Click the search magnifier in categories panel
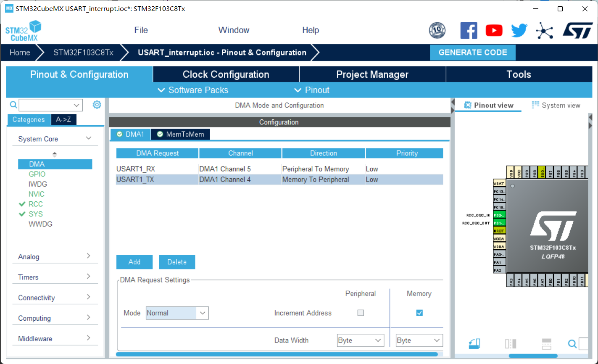Screen dimensions: 598x364 tap(13, 105)
